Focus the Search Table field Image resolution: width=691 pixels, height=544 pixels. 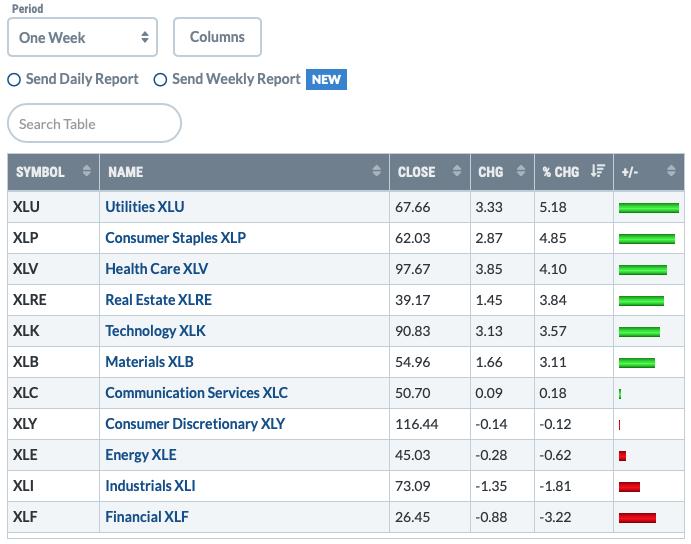click(x=94, y=123)
